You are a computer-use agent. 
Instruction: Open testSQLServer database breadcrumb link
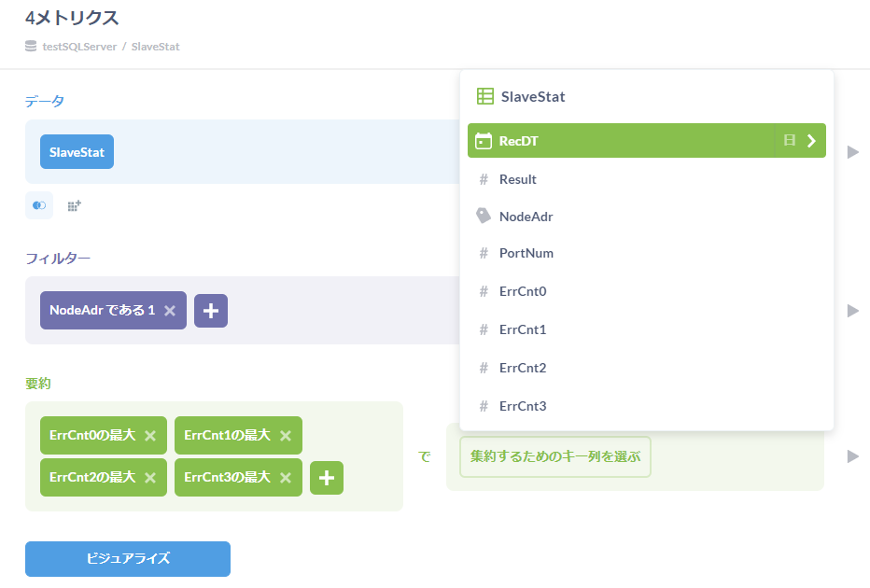point(79,46)
